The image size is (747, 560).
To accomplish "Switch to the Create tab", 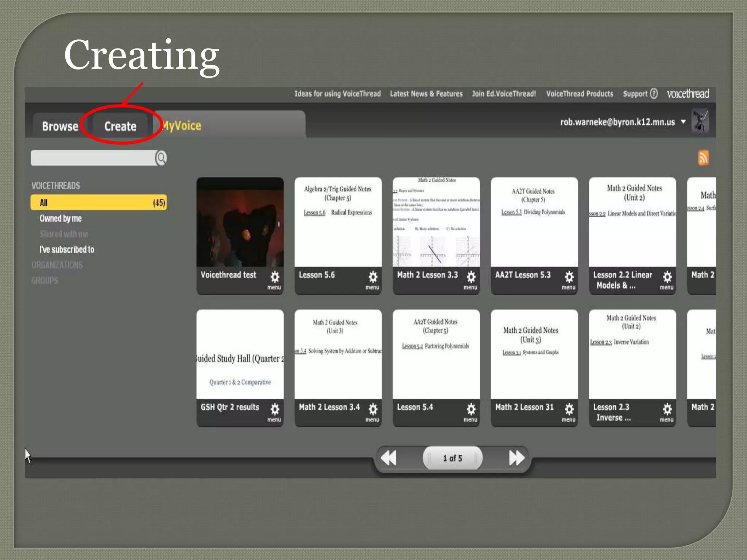I will 120,126.
